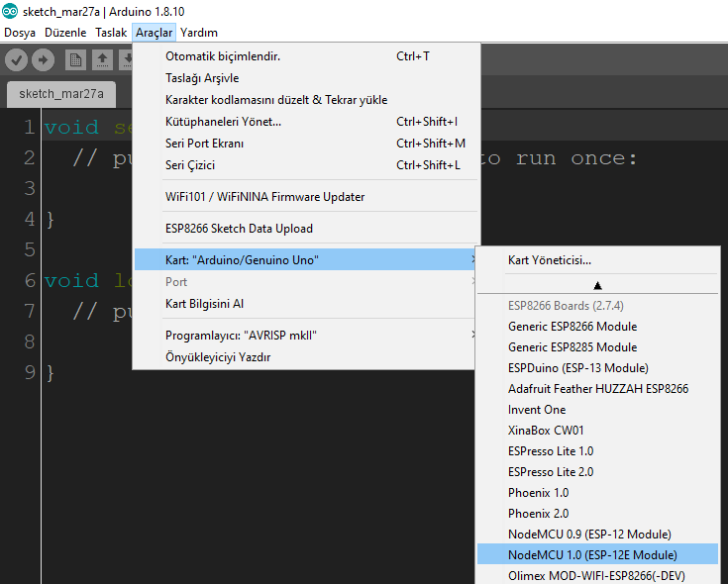
Task: Click the board list scroll-up arrow
Action: pos(597,286)
